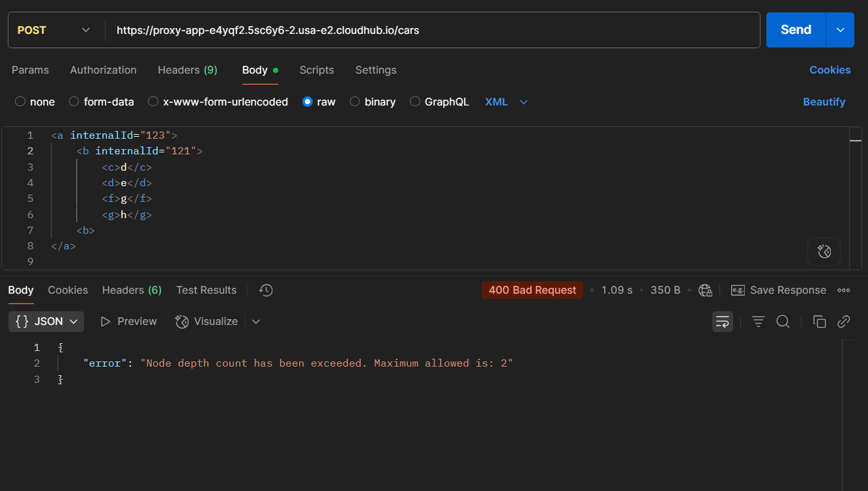Click the network globe icon in response bar

[x=705, y=290]
